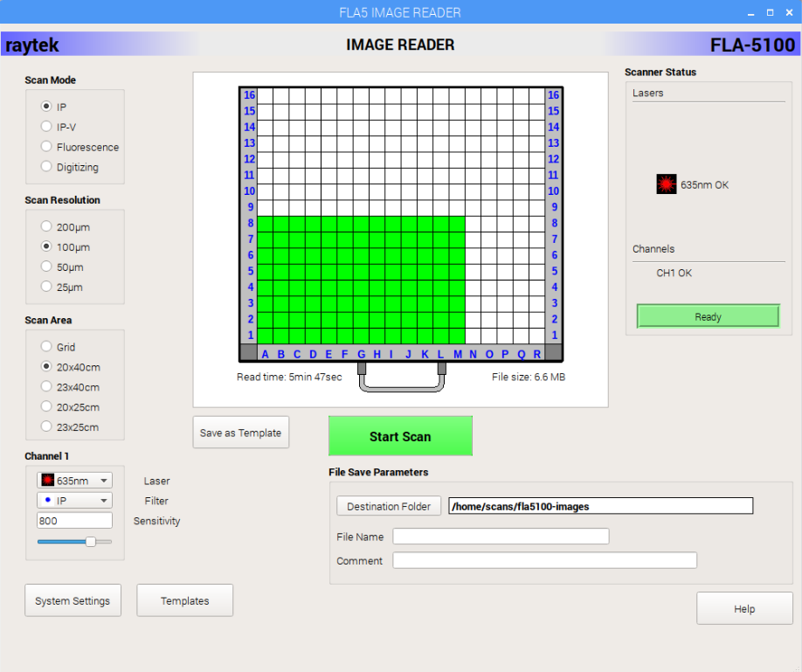Click the Help button
This screenshot has height=672, width=802.
tap(744, 608)
